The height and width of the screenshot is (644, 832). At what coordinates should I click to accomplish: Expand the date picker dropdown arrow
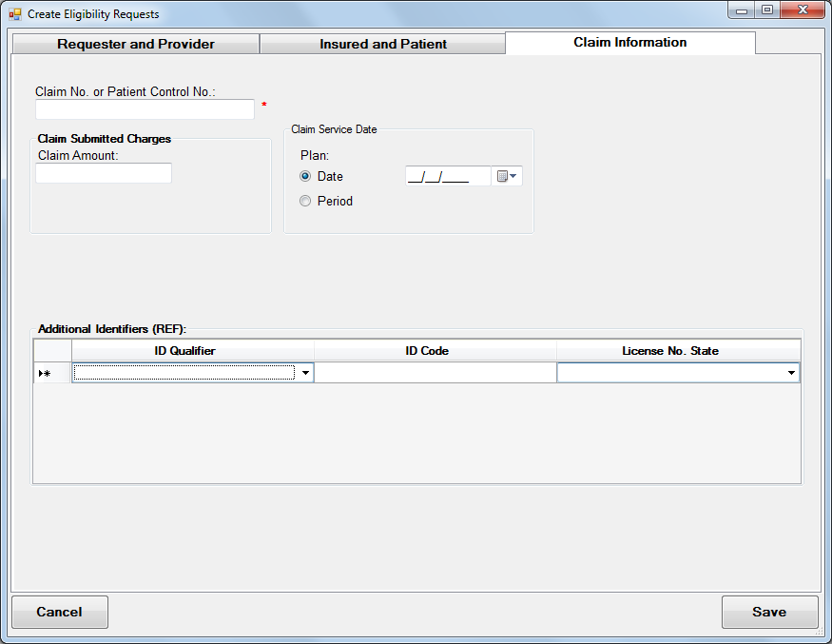tap(512, 175)
